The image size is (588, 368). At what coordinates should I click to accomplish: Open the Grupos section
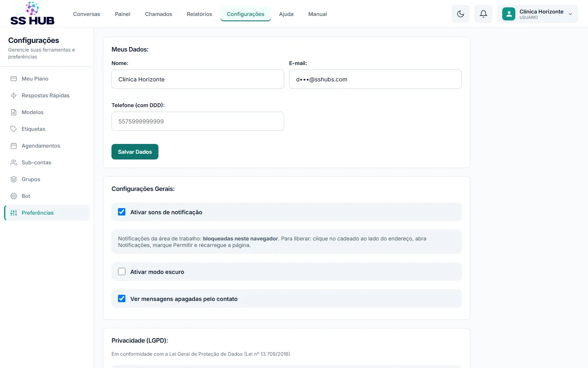pos(47,179)
